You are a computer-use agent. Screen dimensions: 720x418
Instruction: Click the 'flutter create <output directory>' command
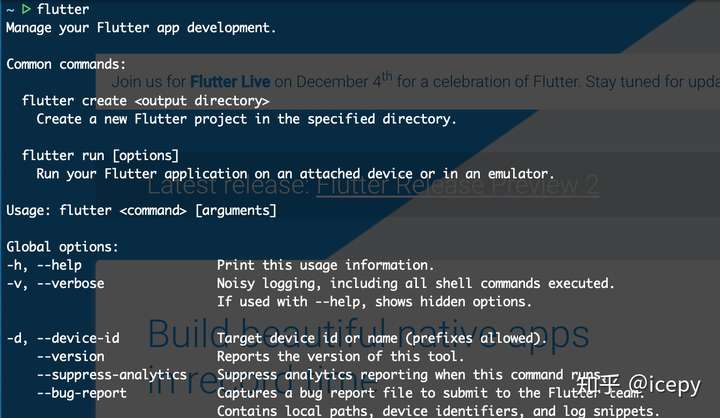tap(145, 101)
